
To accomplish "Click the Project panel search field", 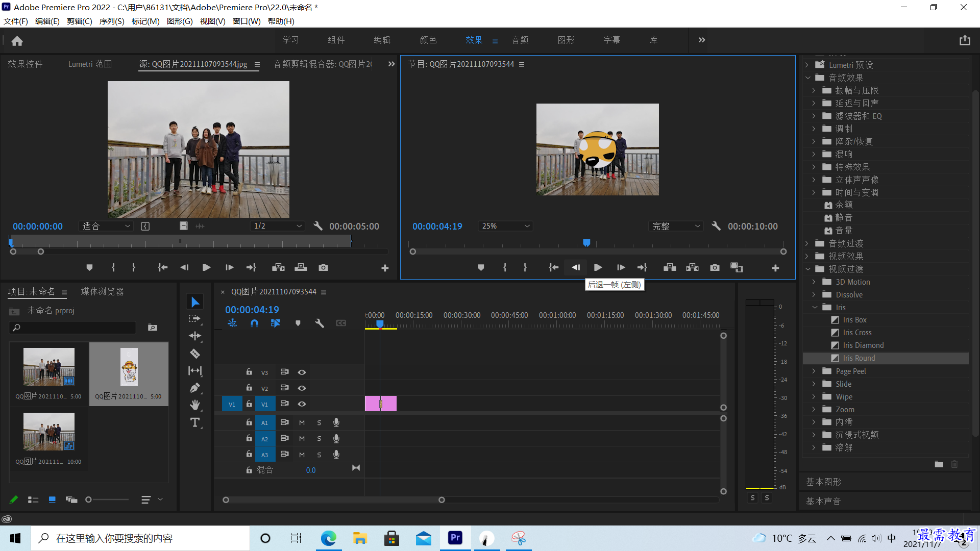I will [73, 328].
